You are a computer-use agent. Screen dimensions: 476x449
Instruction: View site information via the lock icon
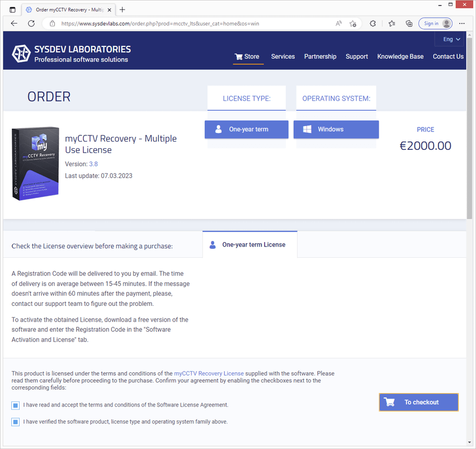point(52,23)
